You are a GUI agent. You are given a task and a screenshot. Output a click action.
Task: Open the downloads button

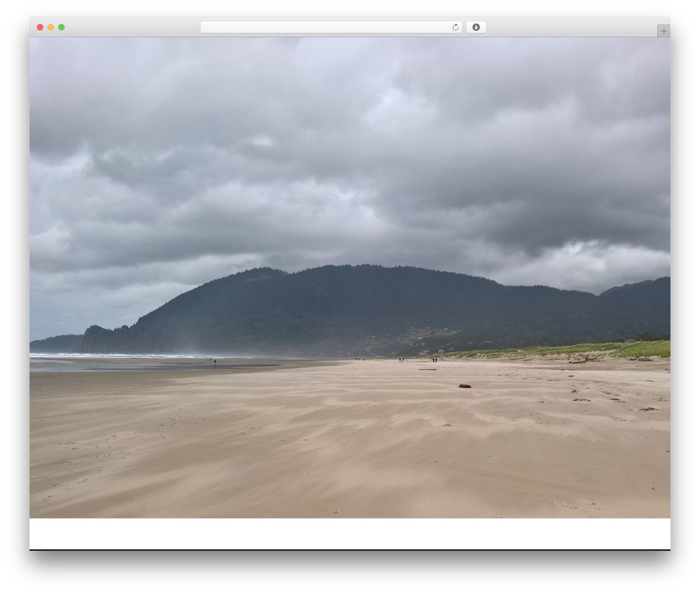[x=476, y=27]
